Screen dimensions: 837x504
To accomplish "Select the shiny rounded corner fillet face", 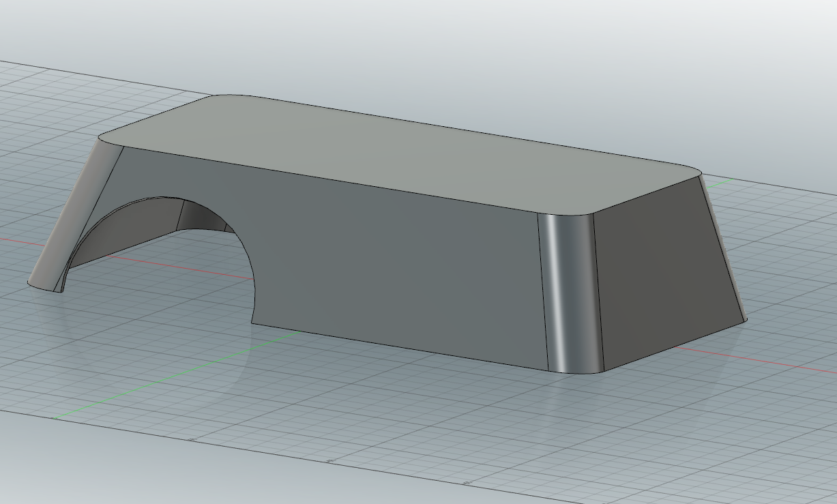I will tap(572, 293).
